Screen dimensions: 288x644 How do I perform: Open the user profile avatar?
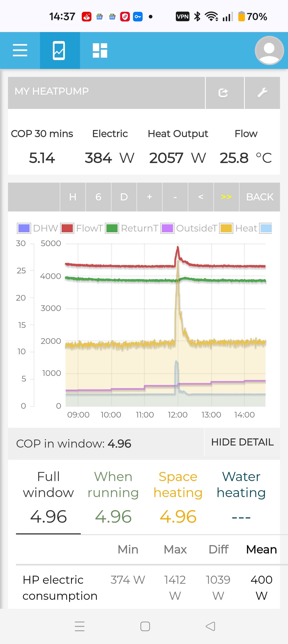click(x=269, y=50)
